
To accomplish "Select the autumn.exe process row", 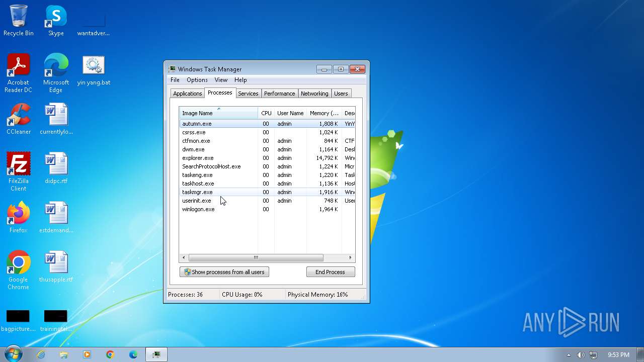I will pyautogui.click(x=267, y=124).
